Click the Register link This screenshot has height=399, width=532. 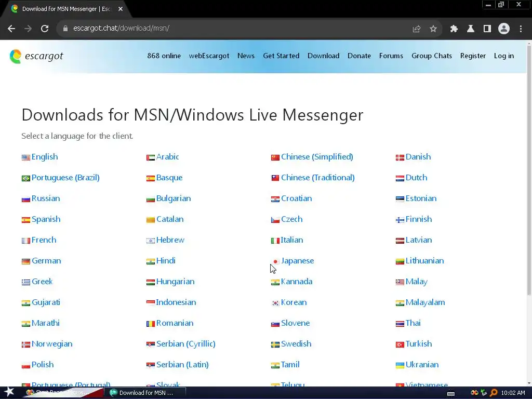[473, 56]
